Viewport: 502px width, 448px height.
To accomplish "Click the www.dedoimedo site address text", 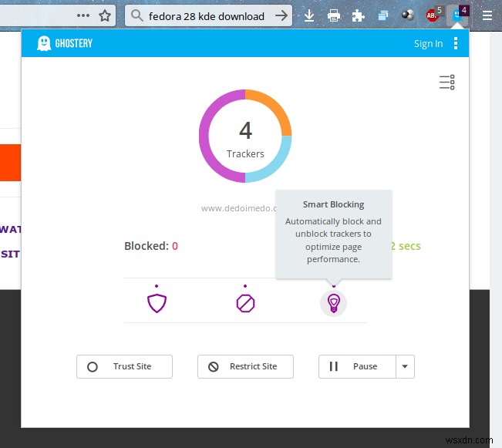I will (x=238, y=208).
